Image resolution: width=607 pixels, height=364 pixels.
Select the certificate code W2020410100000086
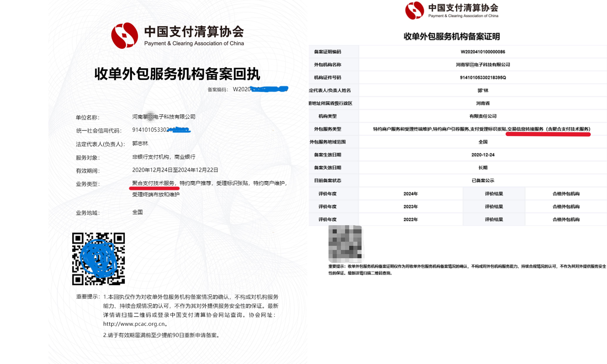(x=483, y=52)
